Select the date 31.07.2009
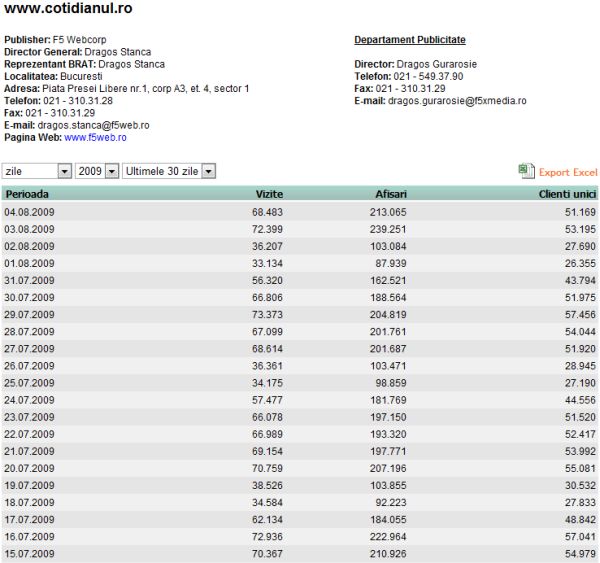The image size is (600, 563). [29, 280]
